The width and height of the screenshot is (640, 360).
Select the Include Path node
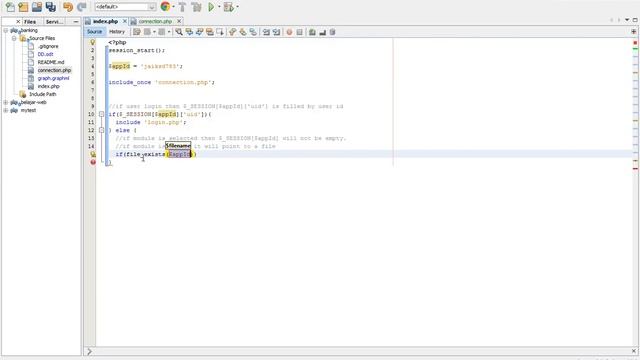coord(42,94)
